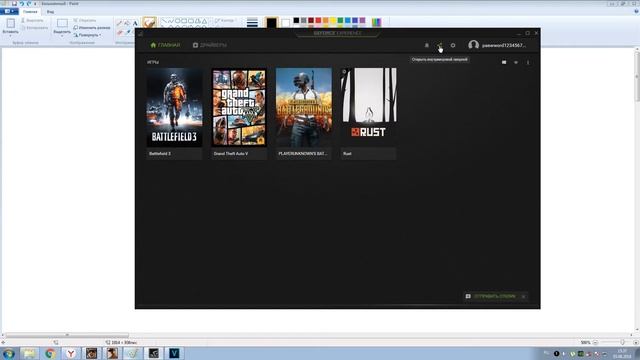This screenshot has width=640, height=360.
Task: Click Обрезать crop in Paint
Action: pos(84,20)
